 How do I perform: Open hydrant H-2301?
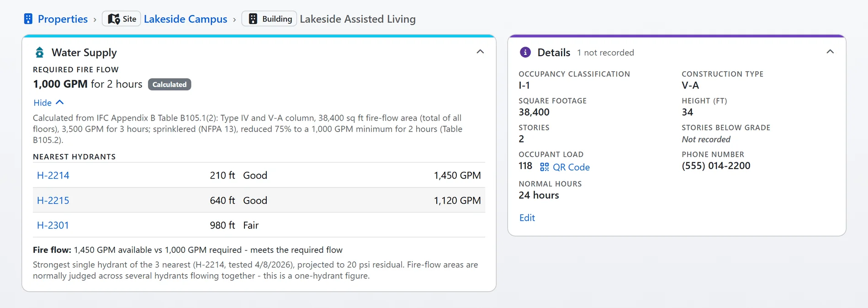coord(53,225)
